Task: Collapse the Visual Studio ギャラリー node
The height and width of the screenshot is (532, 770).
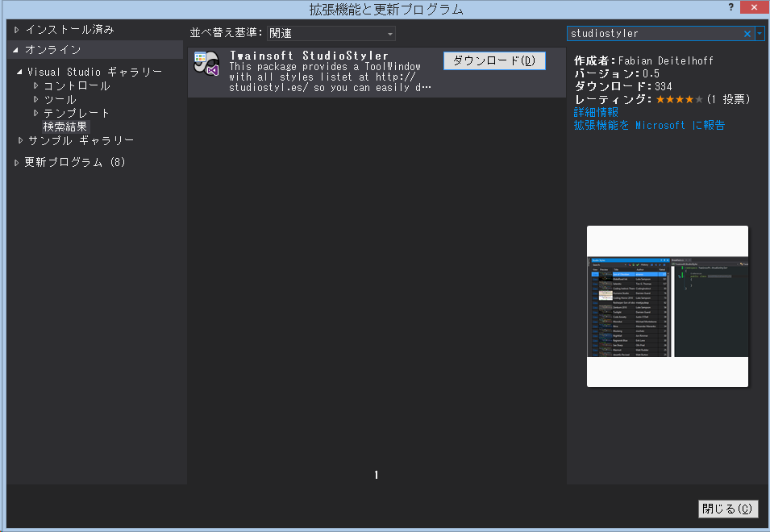Action: pyautogui.click(x=19, y=72)
